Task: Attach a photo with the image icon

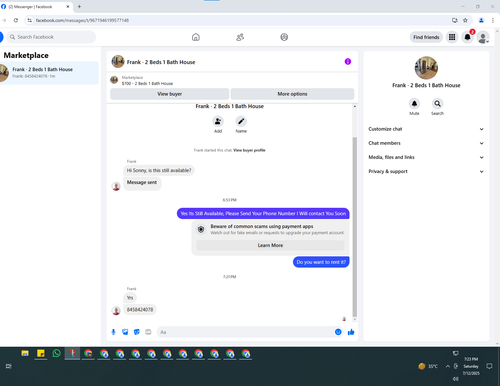Action: coord(125,332)
